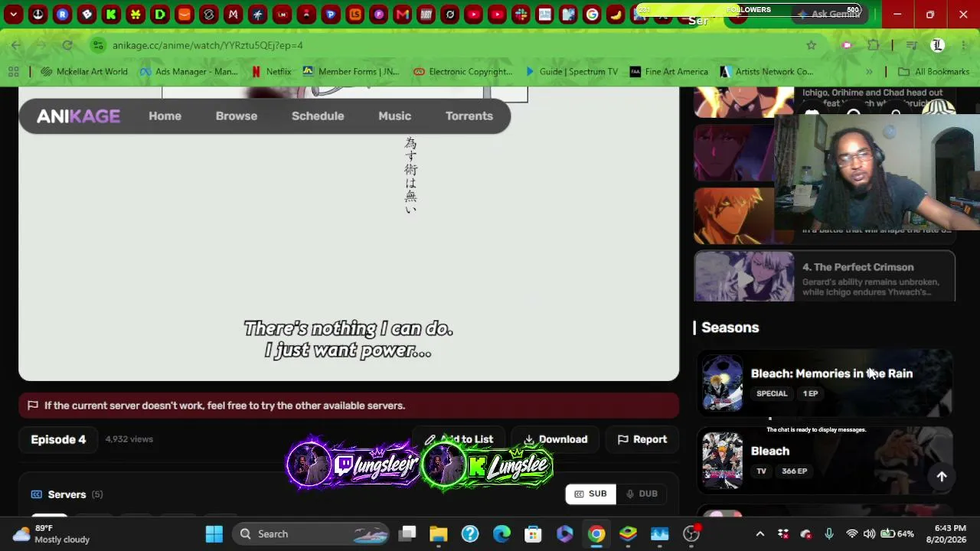Screen dimensions: 980x551
Task: Open BlueStacks from the taskbar
Action: point(628,533)
